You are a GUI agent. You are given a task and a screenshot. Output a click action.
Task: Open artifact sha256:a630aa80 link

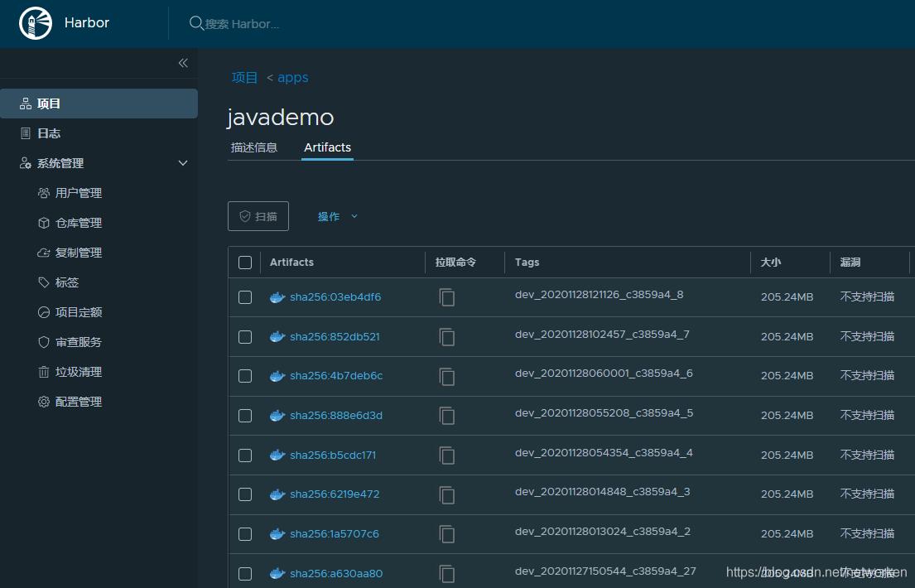[x=336, y=574]
